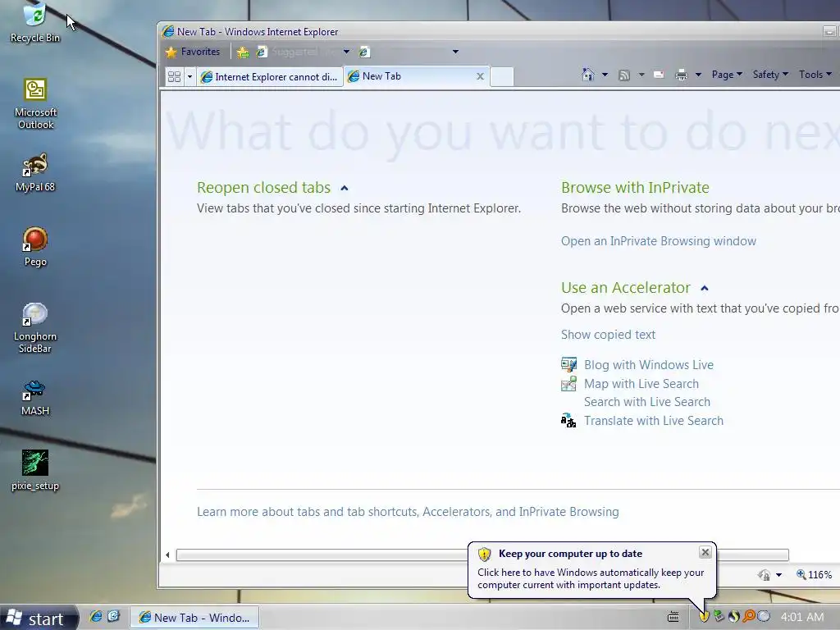Open the Page menu
Viewport: 840px width, 630px height.
[x=727, y=75]
